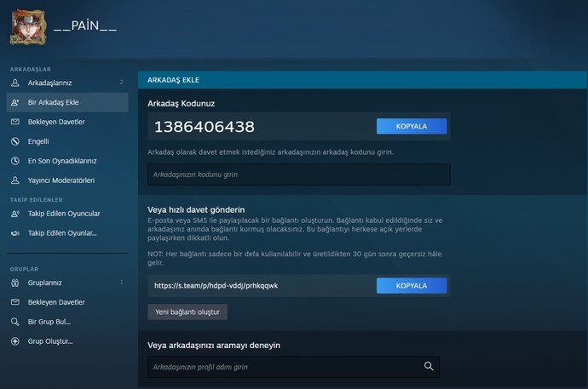Copy the invite link with KOPYALA
The image size is (588, 389).
412,286
